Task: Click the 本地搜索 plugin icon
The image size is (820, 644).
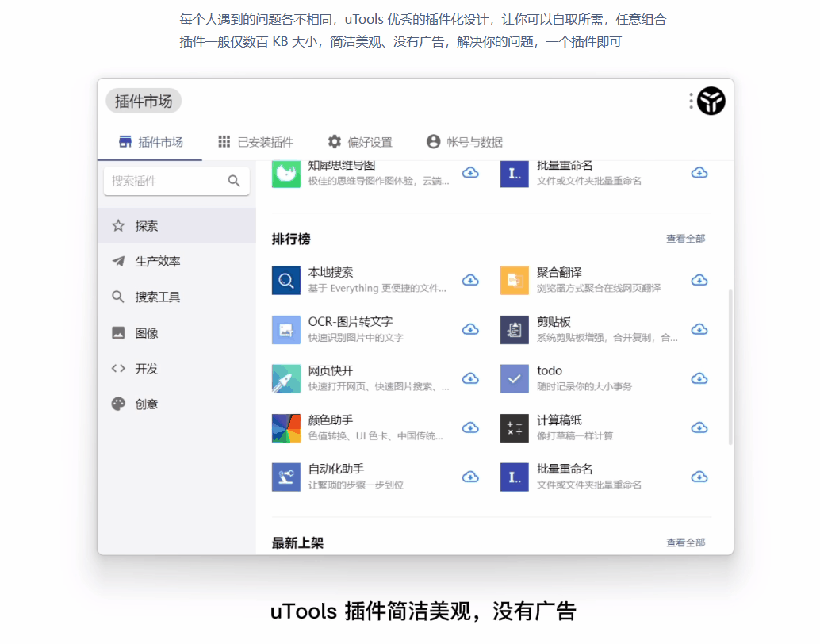Action: click(x=286, y=281)
